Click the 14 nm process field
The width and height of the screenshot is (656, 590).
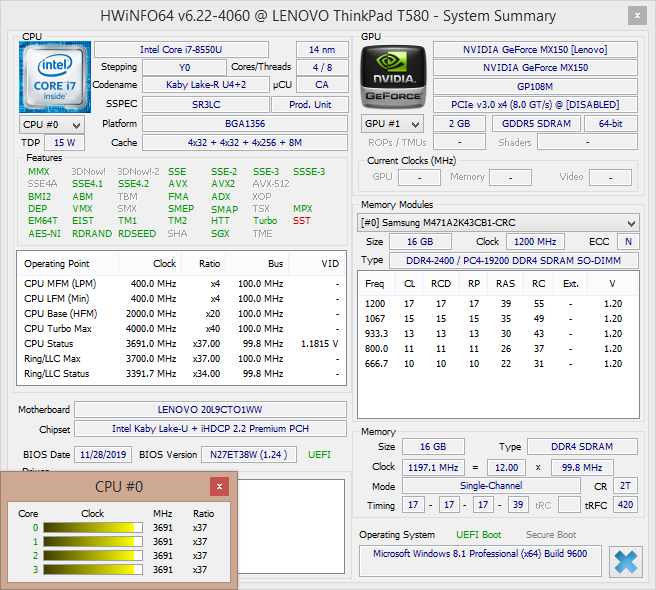[322, 50]
